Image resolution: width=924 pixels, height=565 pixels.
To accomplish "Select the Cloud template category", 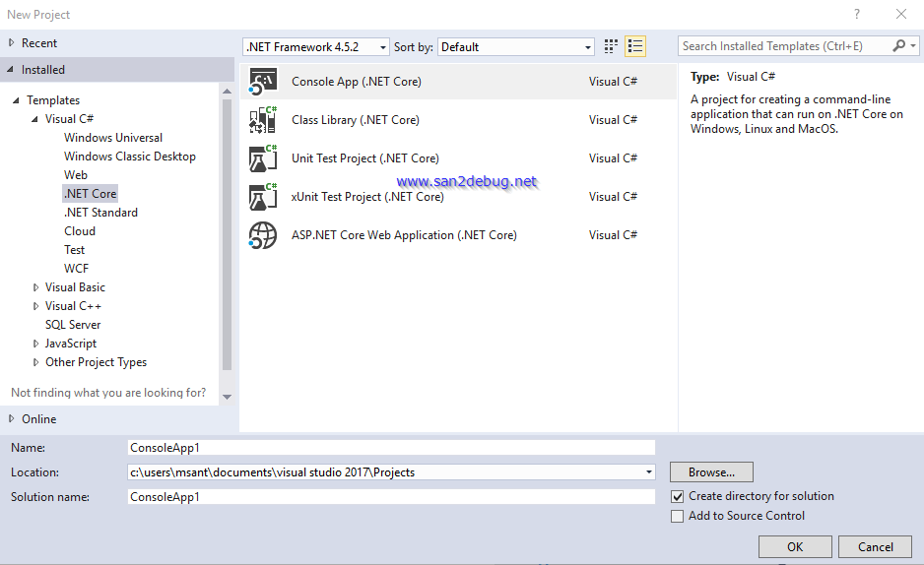I will click(80, 231).
